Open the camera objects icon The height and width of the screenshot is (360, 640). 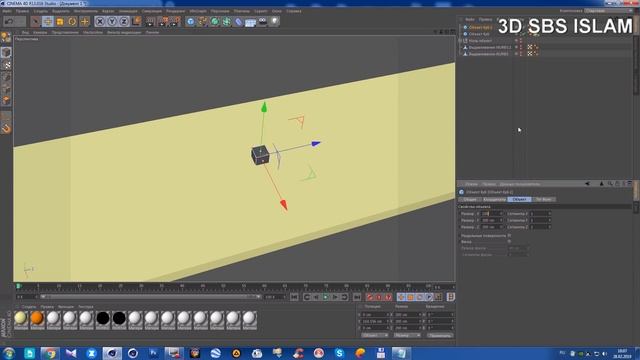point(263,21)
